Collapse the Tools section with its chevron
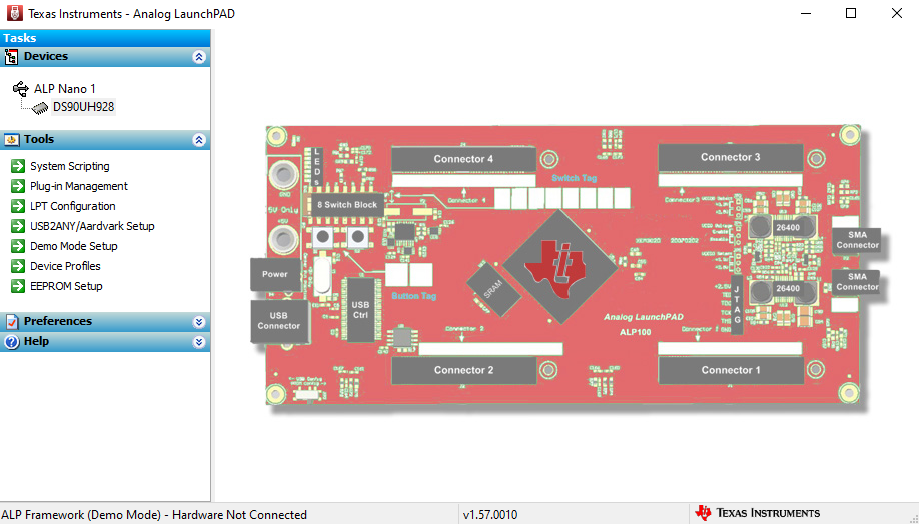Viewport: 919px width, 524px height. tap(199, 140)
